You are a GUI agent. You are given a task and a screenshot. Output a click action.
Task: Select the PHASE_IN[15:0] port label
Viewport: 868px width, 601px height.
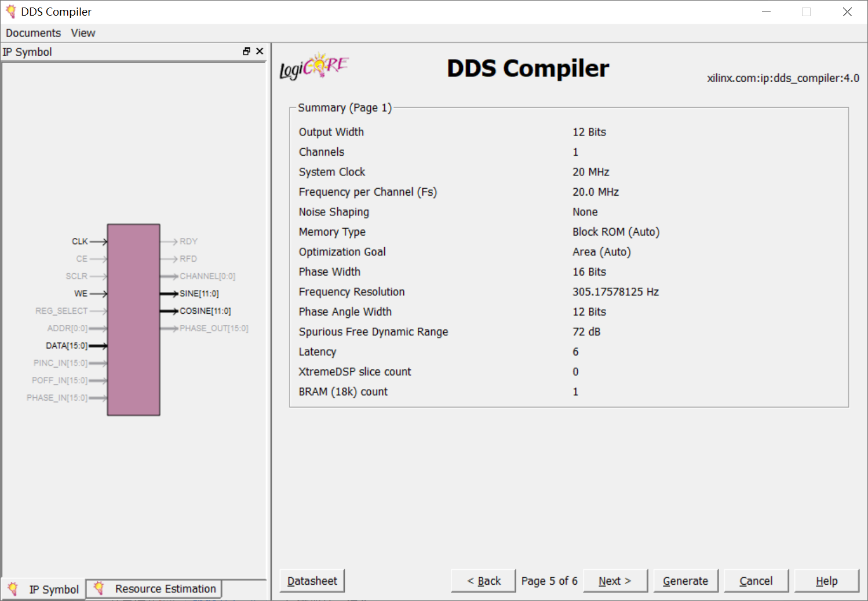[x=57, y=398]
